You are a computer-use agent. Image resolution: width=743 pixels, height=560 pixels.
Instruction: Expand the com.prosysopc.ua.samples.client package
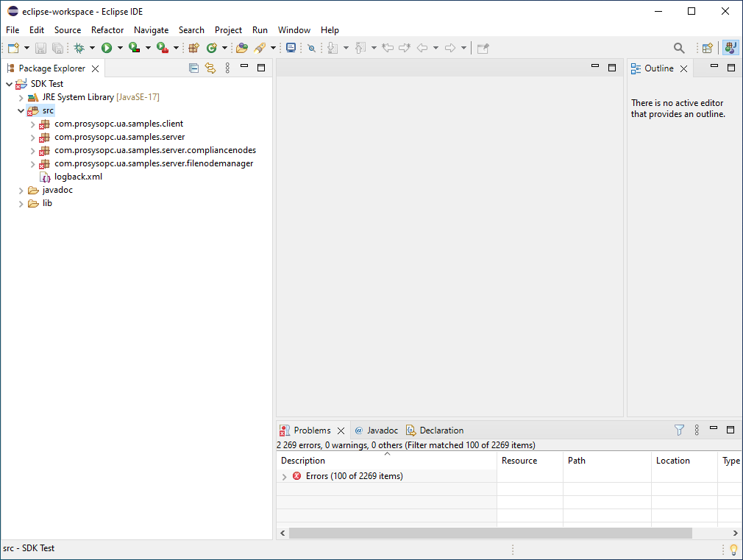[32, 124]
